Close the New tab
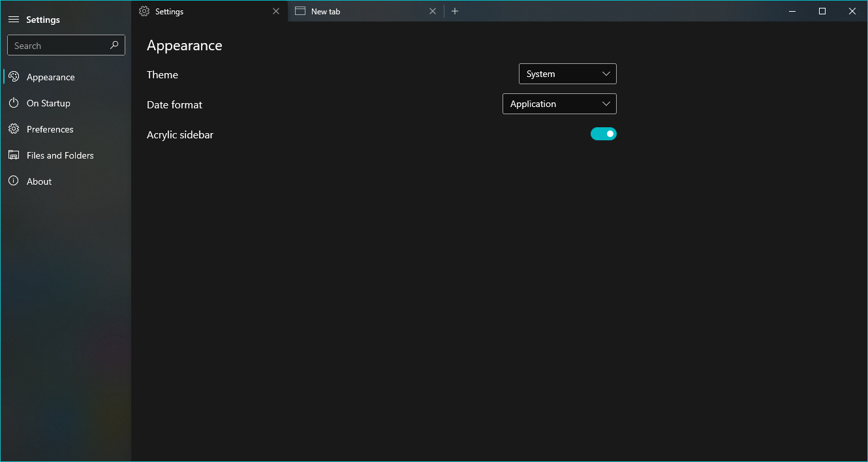The image size is (868, 462). [x=433, y=11]
